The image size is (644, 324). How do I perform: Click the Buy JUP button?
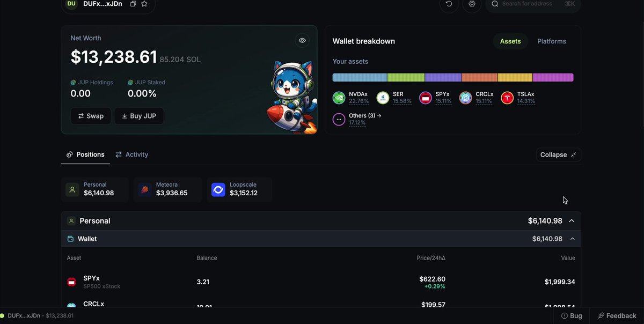[x=139, y=116]
